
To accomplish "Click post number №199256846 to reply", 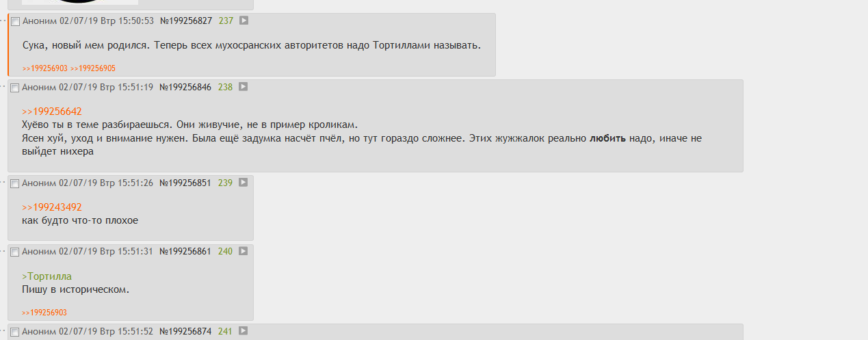I will point(185,88).
